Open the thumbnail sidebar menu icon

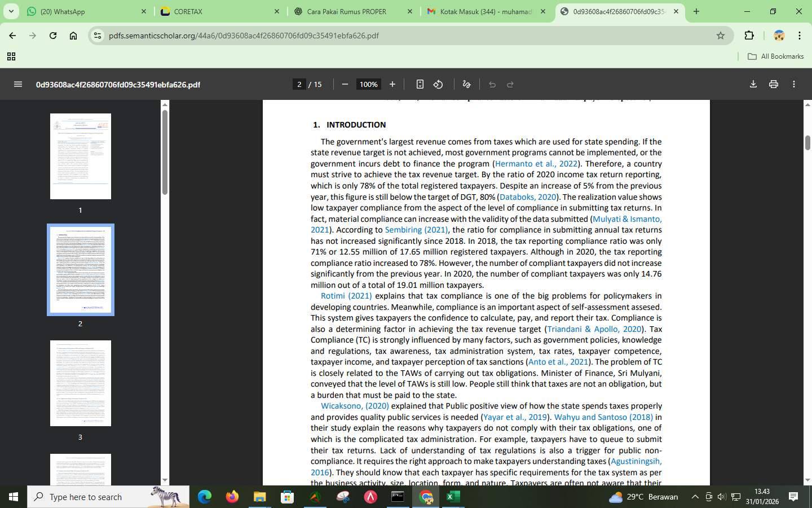[x=18, y=84]
